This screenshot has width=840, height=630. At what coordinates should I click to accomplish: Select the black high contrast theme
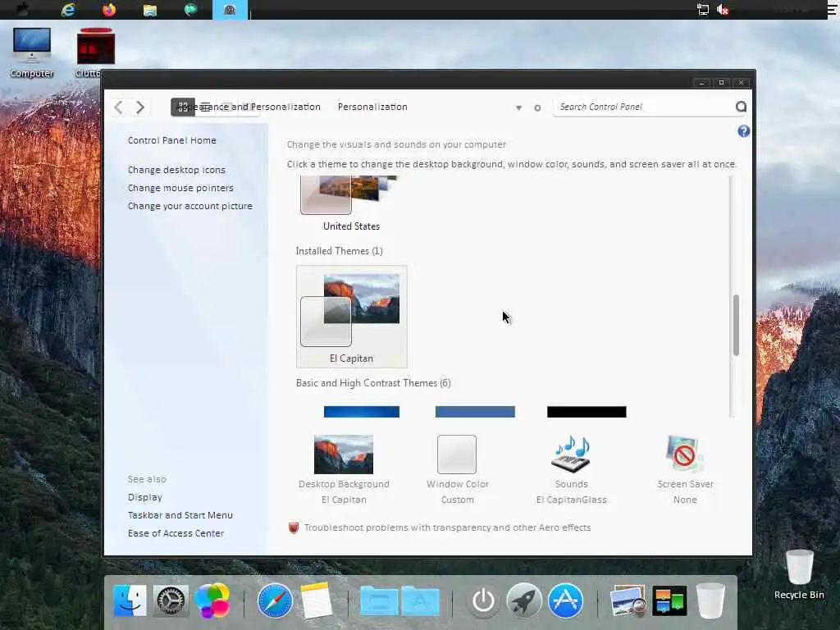click(587, 412)
